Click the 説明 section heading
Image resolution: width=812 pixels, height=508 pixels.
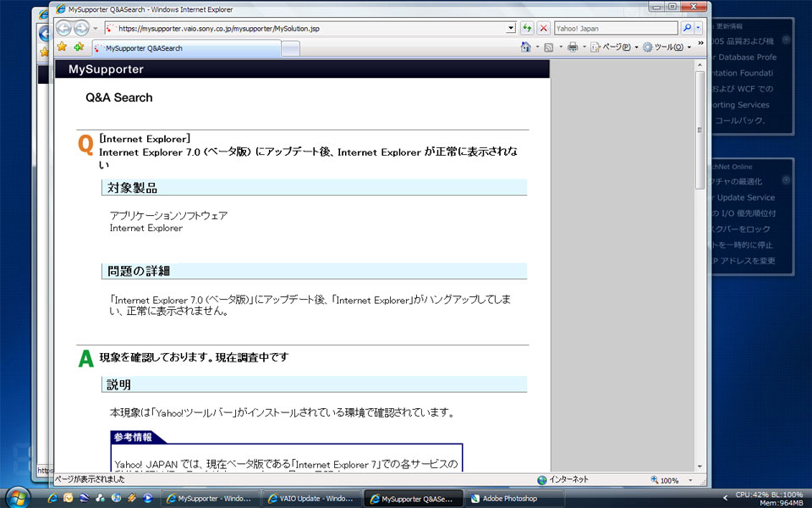click(x=118, y=384)
